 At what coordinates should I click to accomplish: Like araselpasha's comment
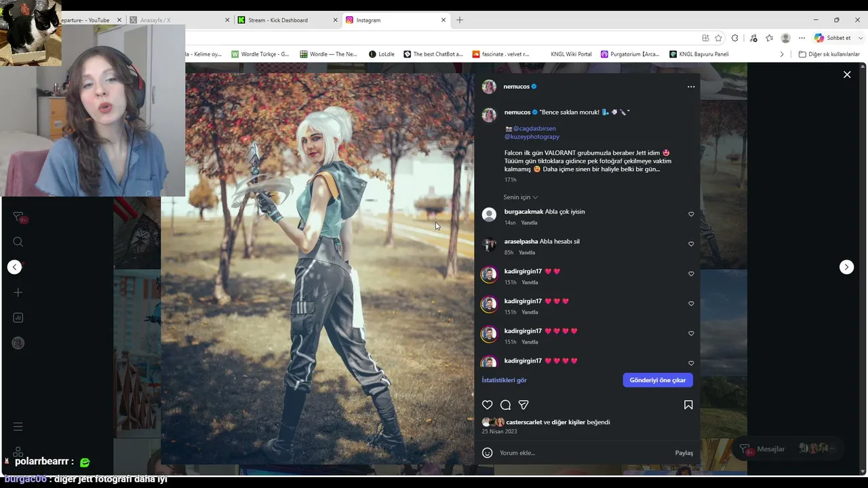691,244
